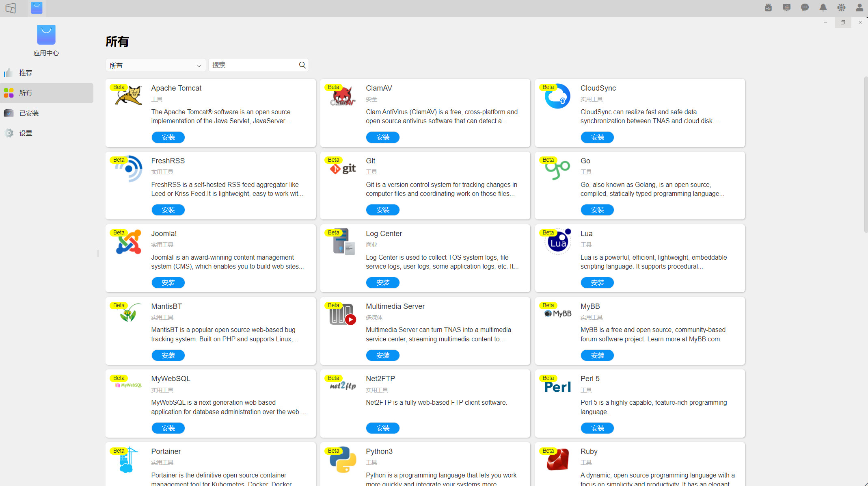Click the vertical scrollbar of app list
The height and width of the screenshot is (486, 868).
coord(866,154)
